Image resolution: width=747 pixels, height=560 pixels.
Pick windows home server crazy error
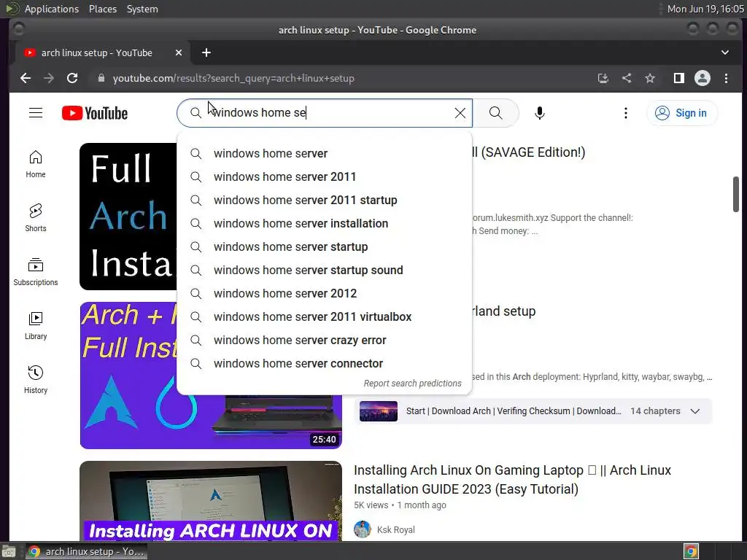point(324,340)
